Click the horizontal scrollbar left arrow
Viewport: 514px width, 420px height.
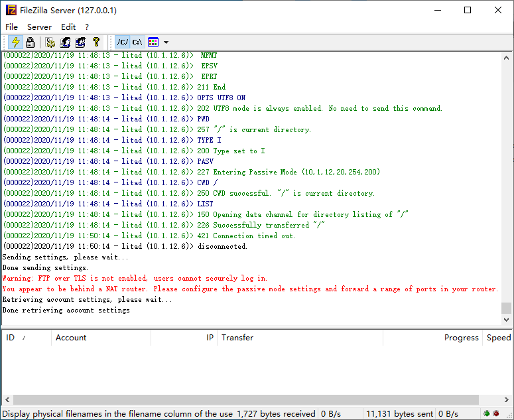click(x=7, y=399)
